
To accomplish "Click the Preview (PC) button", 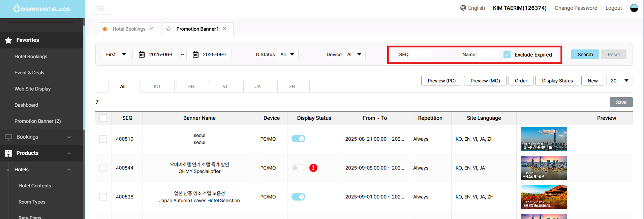I will pos(441,81).
